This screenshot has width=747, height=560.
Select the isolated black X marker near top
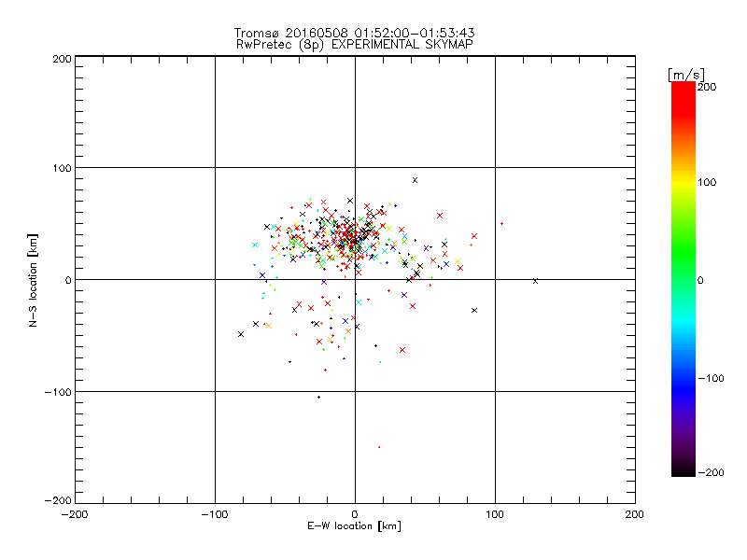point(415,180)
